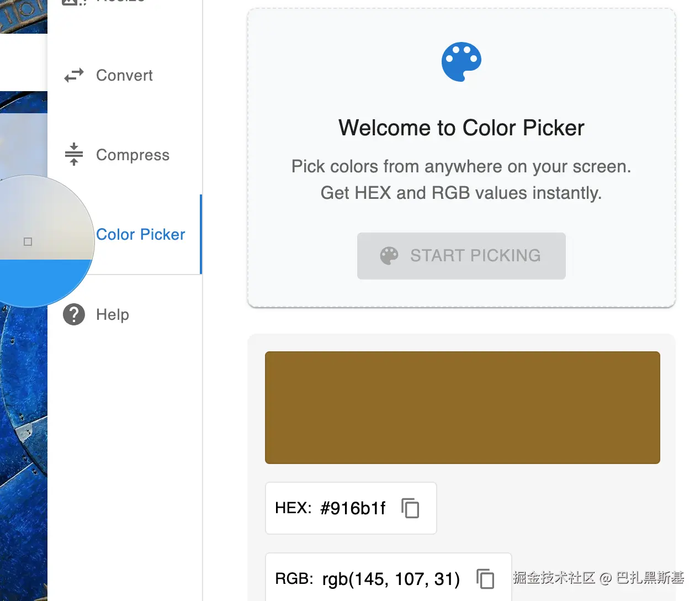Copy the HEX value with copy icon
The width and height of the screenshot is (700, 601).
click(x=410, y=508)
